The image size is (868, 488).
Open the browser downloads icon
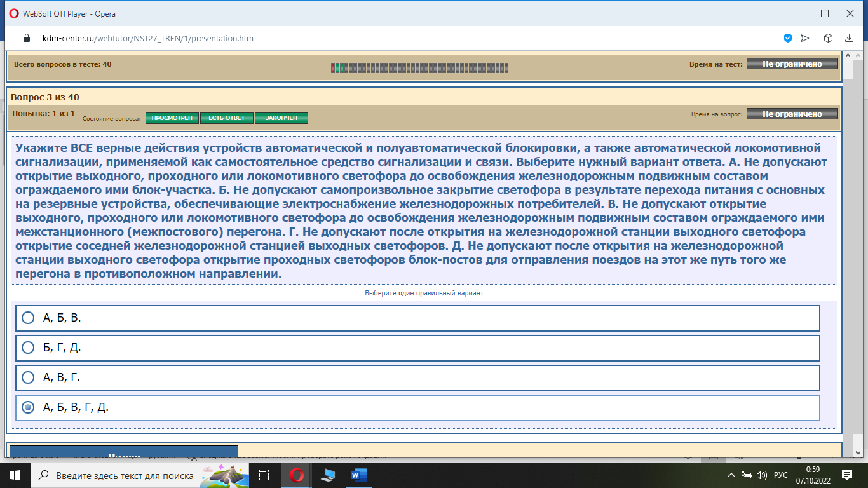(849, 38)
